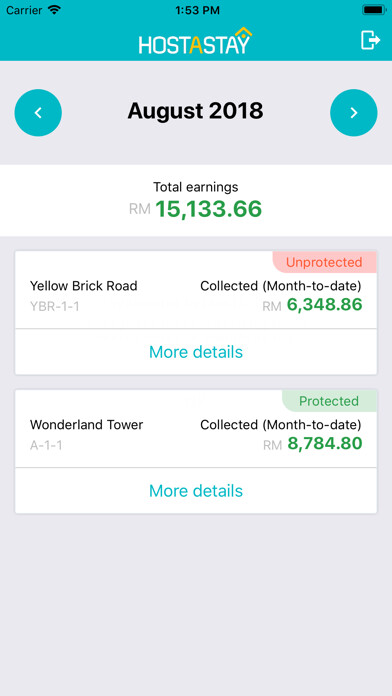Tap the Total earnings label

[196, 187]
